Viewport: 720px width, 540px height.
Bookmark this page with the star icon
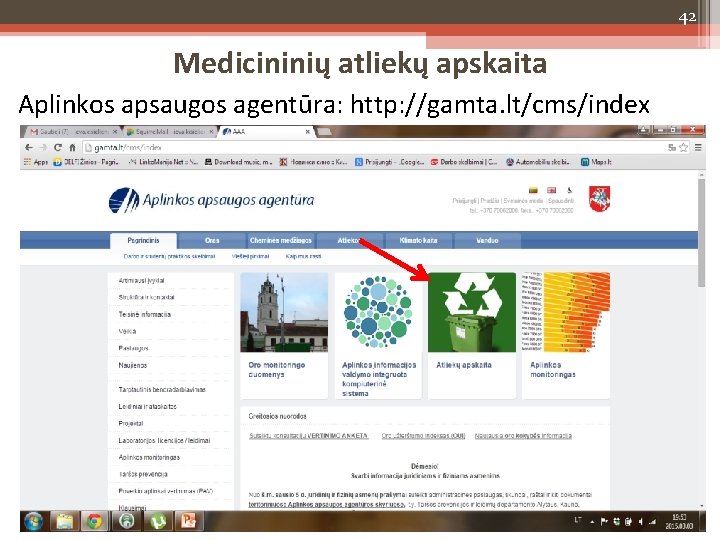pos(684,147)
